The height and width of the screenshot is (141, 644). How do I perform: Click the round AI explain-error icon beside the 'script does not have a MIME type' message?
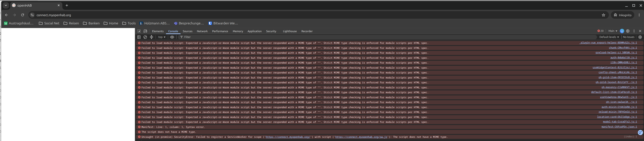point(640,133)
